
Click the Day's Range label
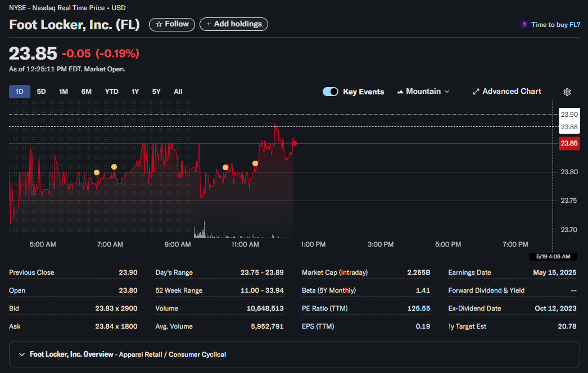(x=174, y=272)
